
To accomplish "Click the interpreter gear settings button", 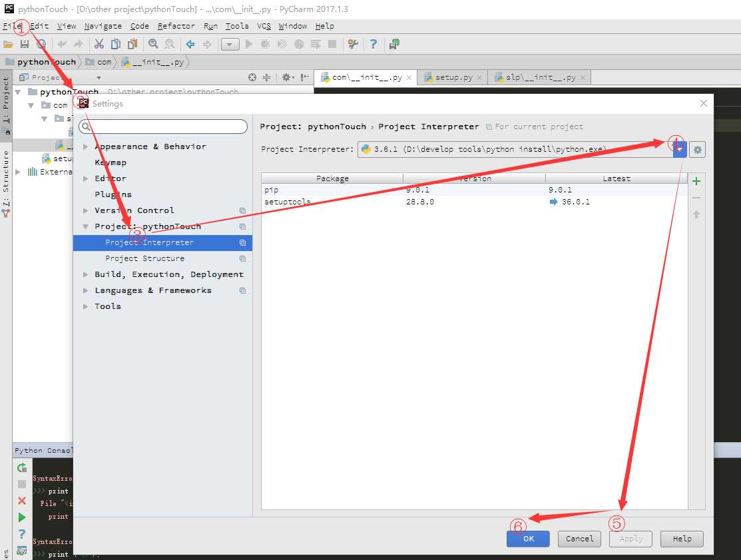I will [x=697, y=150].
